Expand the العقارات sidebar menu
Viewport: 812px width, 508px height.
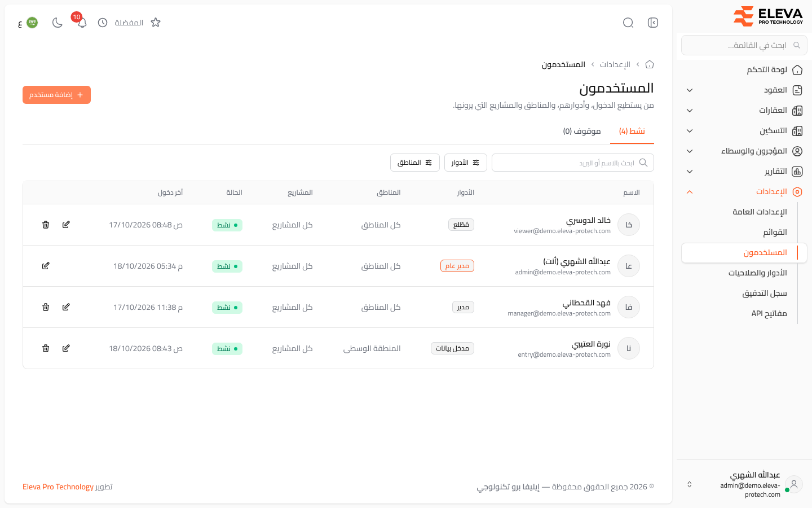coord(744,111)
